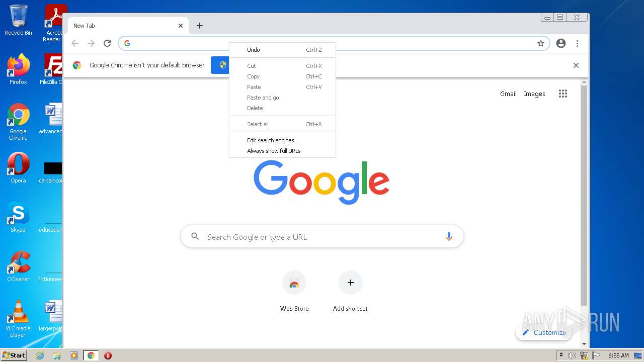Viewport: 644px width, 362px height.
Task: Open Windows Media Player from taskbar
Action: [x=74, y=355]
